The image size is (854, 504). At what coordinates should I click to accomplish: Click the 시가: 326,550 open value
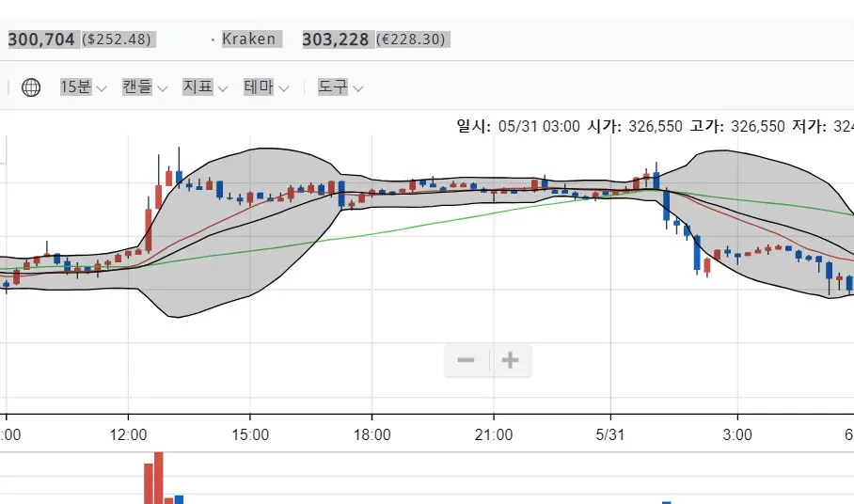(635, 127)
